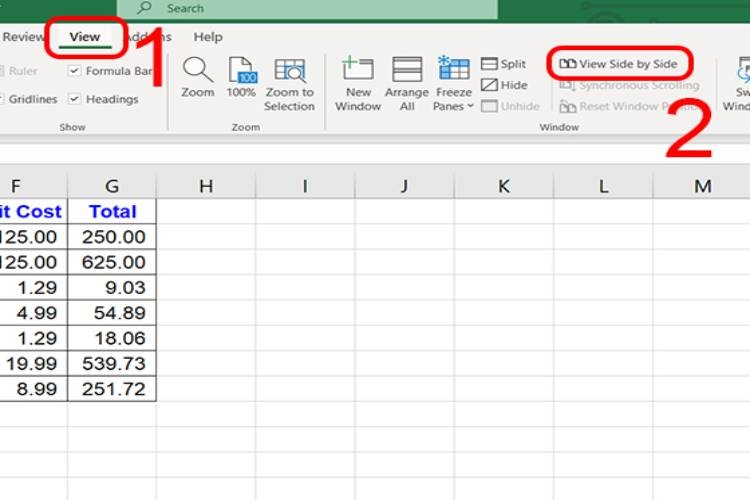
Task: Click Zoom to Selection icon
Action: [290, 70]
